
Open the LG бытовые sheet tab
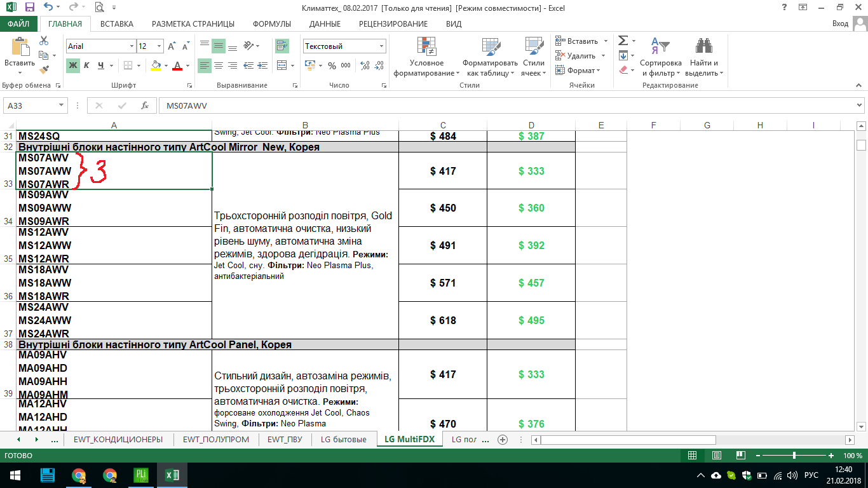click(x=344, y=439)
